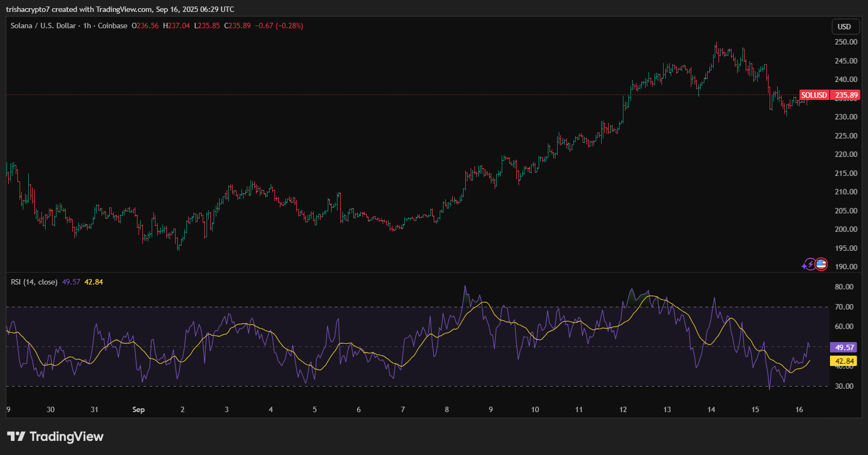Click the yellow 42.84 RSI average tag
Image resolution: width=868 pixels, height=455 pixels.
point(844,361)
